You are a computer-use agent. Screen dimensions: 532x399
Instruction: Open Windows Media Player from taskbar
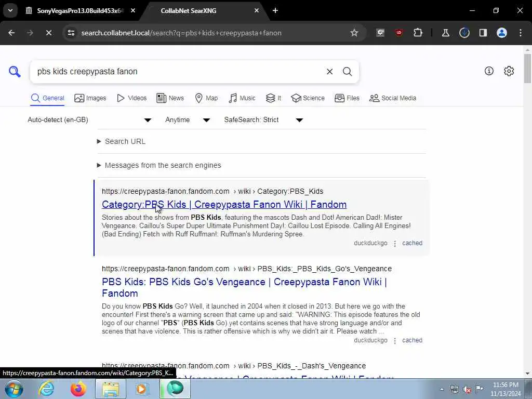click(x=142, y=389)
